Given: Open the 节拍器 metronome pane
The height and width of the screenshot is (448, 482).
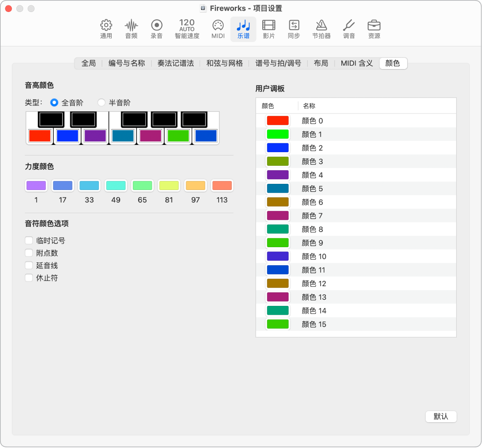Looking at the screenshot, I should [321, 29].
